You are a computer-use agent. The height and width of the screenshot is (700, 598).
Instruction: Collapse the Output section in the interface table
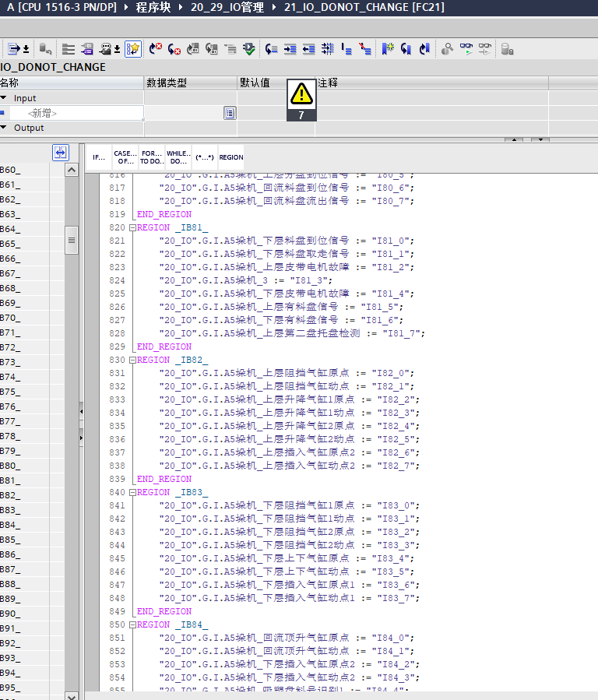4,128
